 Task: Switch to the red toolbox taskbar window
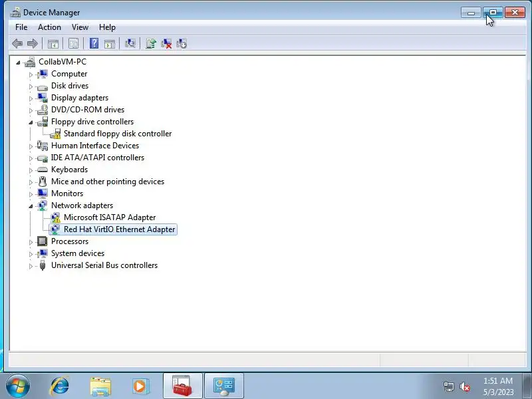(182, 386)
